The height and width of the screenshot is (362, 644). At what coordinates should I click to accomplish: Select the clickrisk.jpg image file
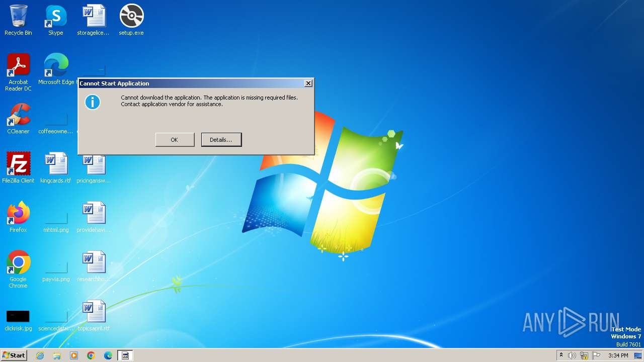pos(18,320)
